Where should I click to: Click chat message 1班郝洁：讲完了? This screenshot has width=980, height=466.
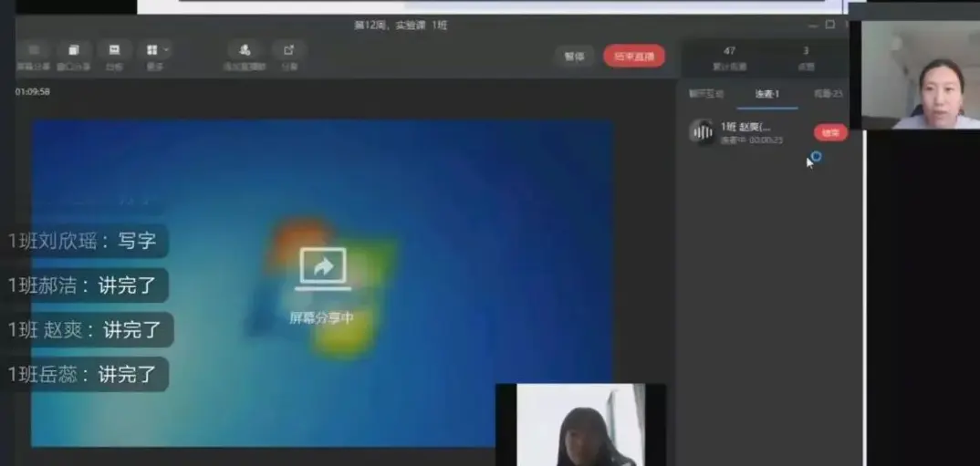pos(82,285)
